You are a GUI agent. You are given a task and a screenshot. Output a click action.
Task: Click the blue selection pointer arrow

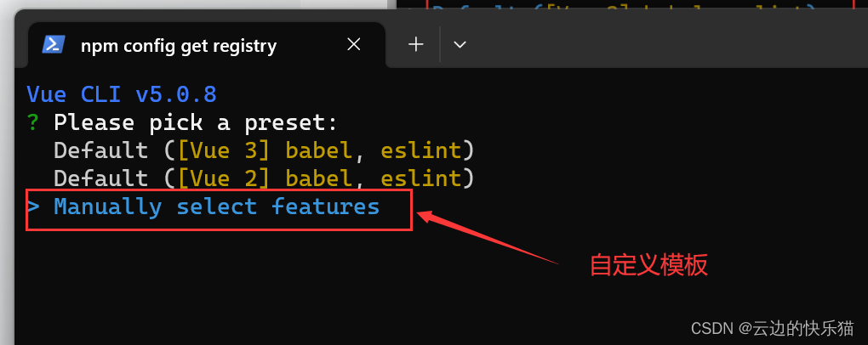pos(33,206)
